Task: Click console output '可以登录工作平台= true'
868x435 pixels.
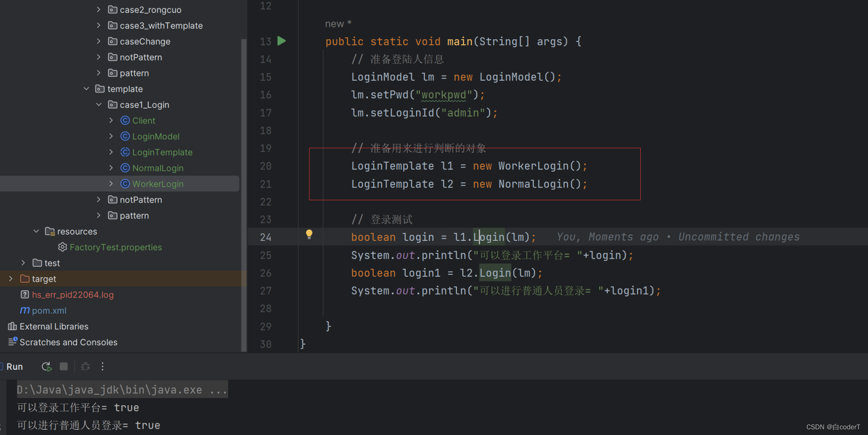Action: pos(78,408)
